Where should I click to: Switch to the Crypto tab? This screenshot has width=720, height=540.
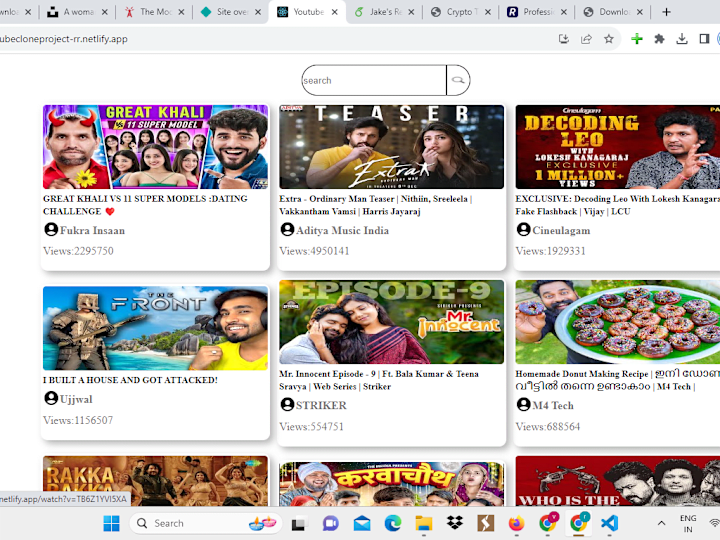[455, 12]
